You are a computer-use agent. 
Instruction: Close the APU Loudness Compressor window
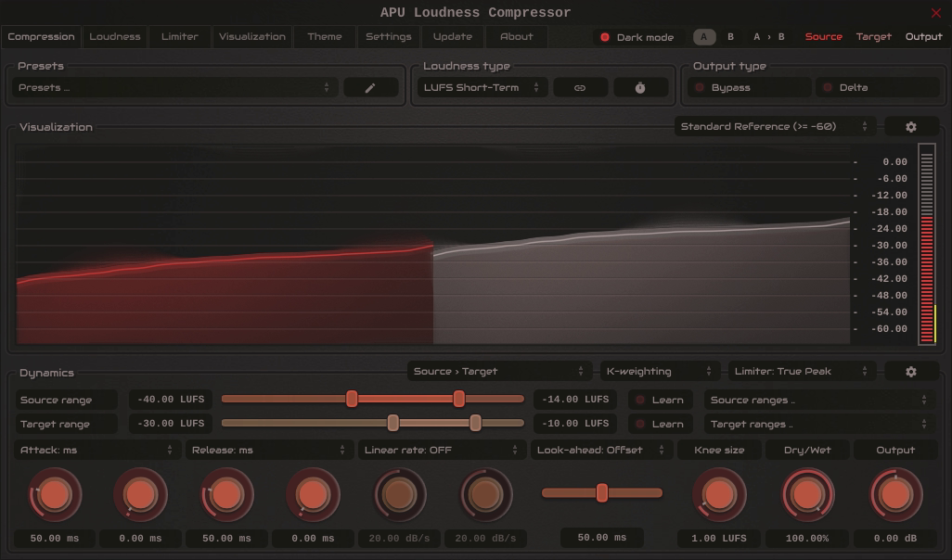[x=935, y=13]
